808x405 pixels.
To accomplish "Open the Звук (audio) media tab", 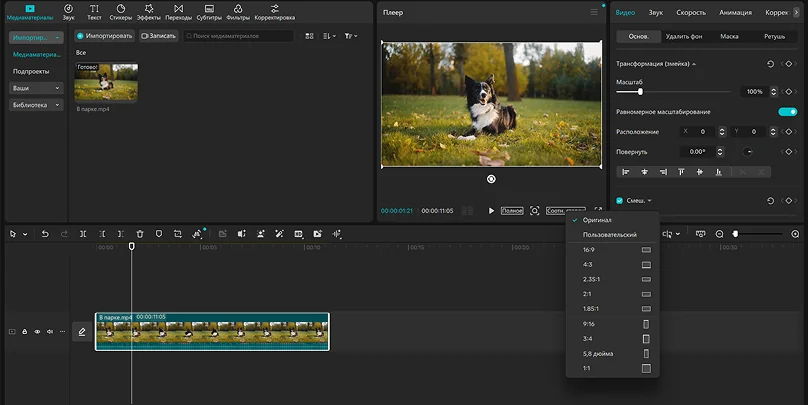I will click(69, 12).
